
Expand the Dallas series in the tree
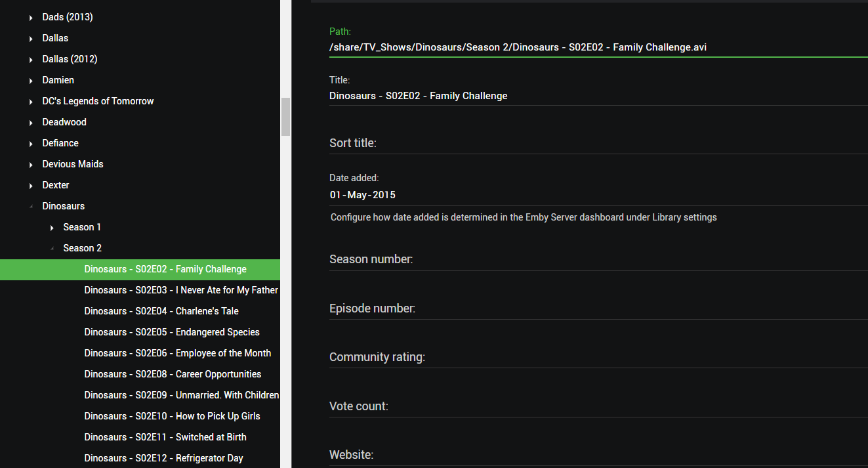coord(30,37)
